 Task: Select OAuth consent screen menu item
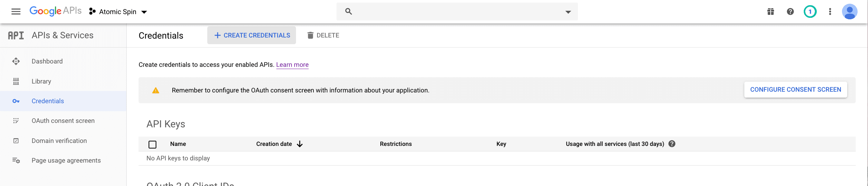[63, 121]
